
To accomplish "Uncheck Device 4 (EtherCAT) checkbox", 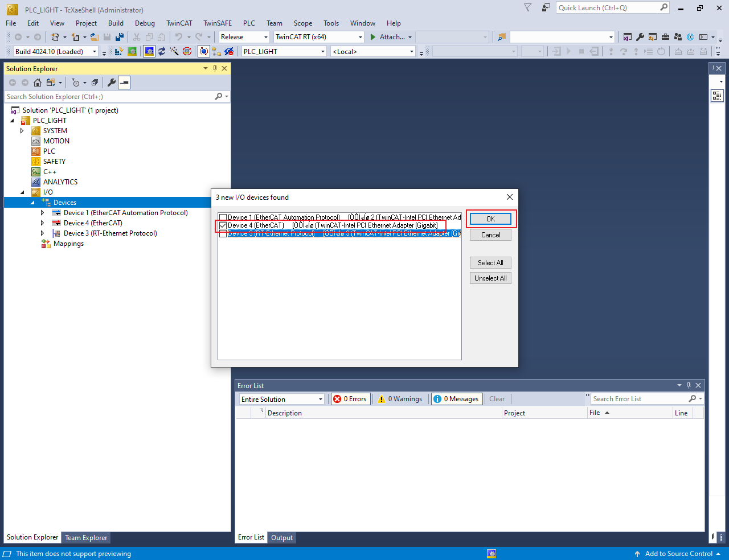I will 223,225.
